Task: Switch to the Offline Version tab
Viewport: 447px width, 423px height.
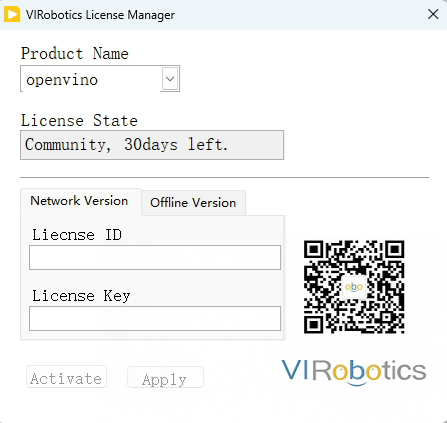Action: 193,203
